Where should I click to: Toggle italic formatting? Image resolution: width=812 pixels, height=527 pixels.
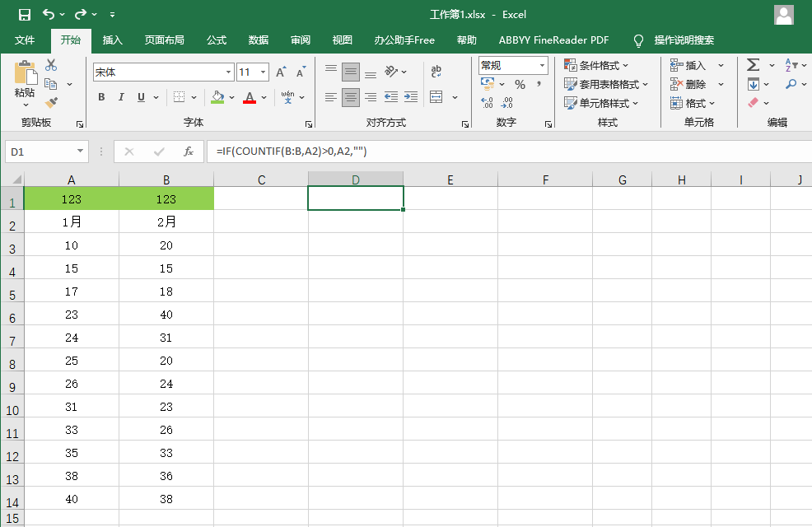tap(121, 97)
